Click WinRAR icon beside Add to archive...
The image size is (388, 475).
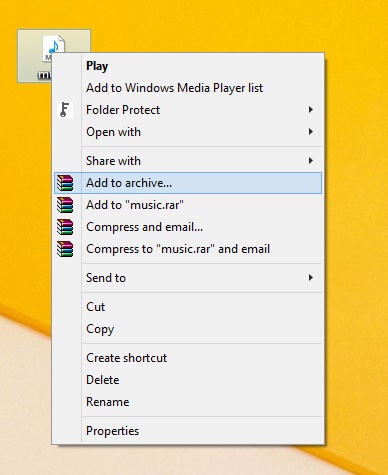pos(65,183)
